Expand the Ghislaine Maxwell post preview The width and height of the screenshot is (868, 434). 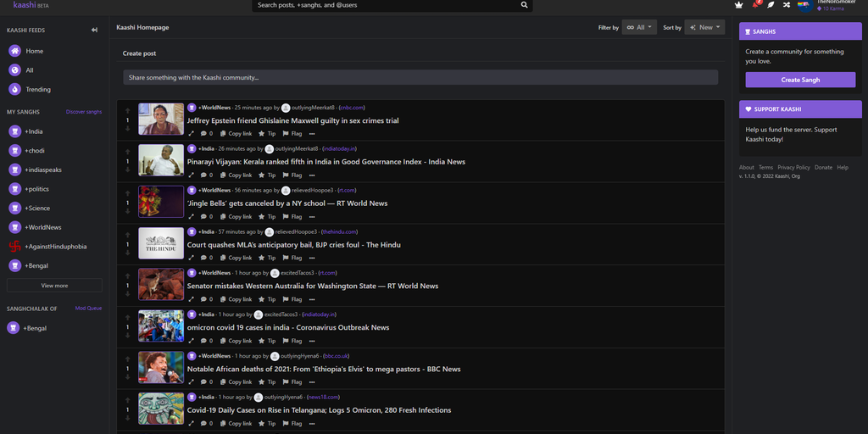click(x=191, y=133)
